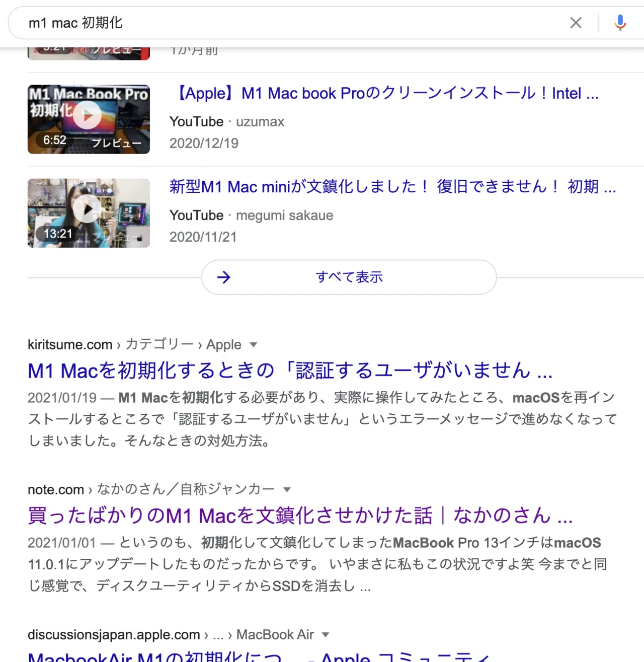
Task: Click the arrow icon beside 'すべて表示'
Action: click(x=223, y=277)
